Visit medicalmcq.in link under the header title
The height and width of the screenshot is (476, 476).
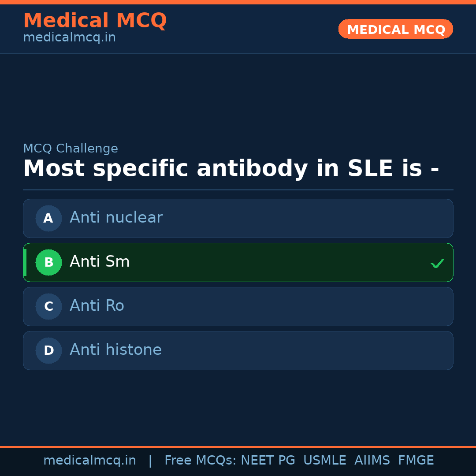click(69, 38)
